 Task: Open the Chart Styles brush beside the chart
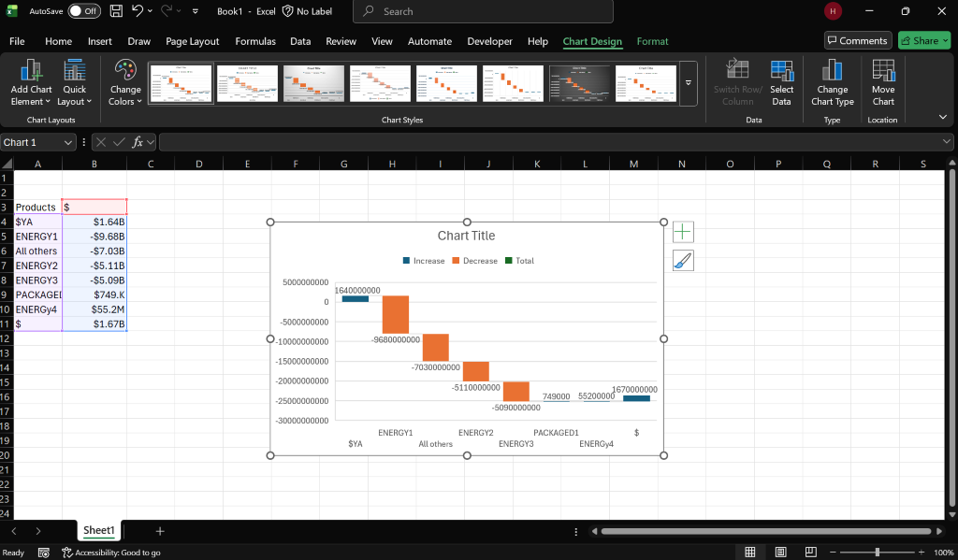683,260
